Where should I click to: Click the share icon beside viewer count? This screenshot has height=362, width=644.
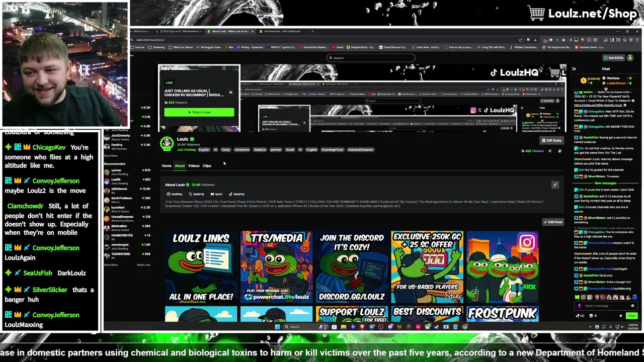(x=549, y=151)
